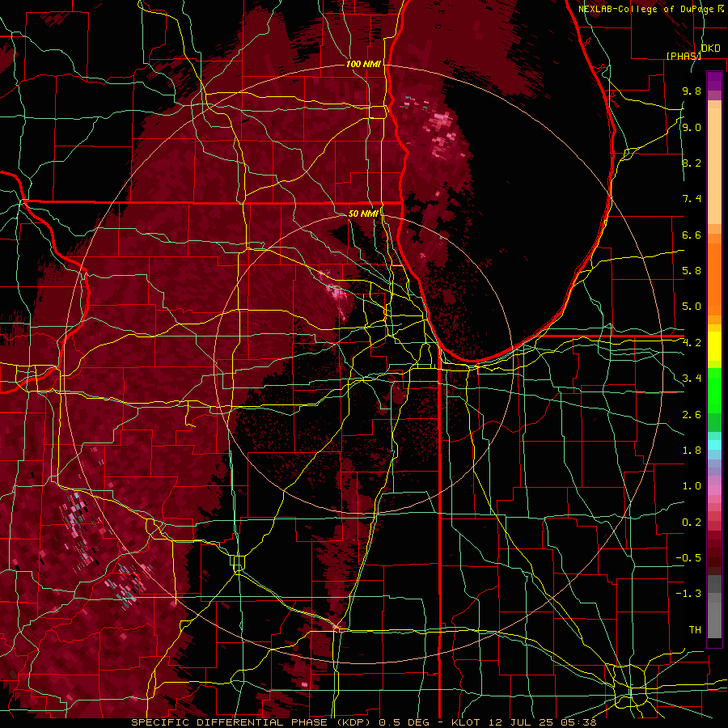Screen dimensions: 728x728
Task: Select the yellow segment of color bar
Action: [x=714, y=346]
